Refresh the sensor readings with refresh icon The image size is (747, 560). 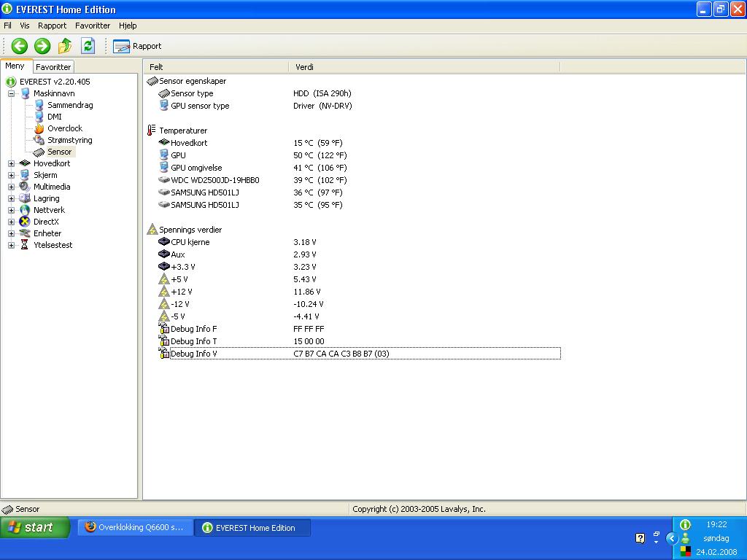click(x=88, y=46)
